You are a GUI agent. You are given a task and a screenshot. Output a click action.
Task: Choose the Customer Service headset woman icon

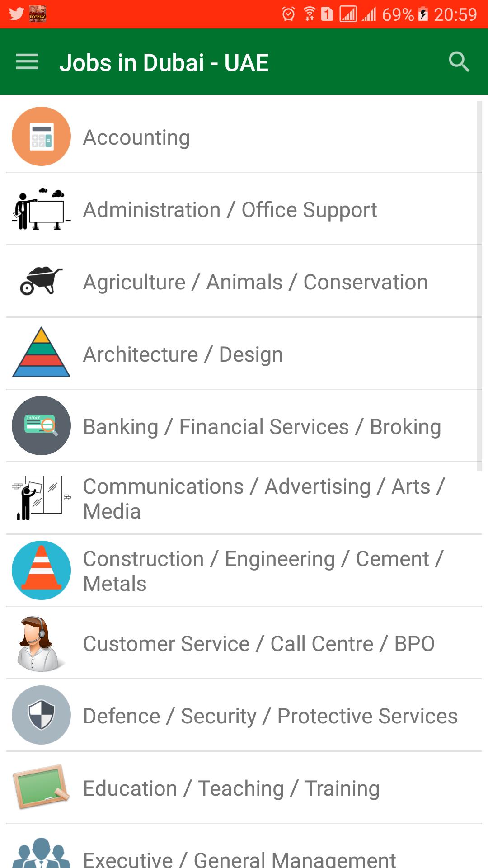pos(40,643)
